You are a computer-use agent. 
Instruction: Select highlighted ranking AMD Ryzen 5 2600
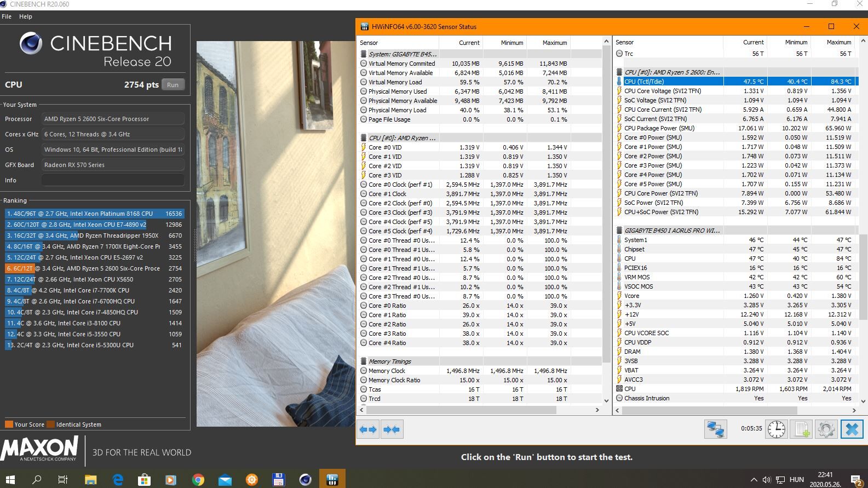click(95, 268)
